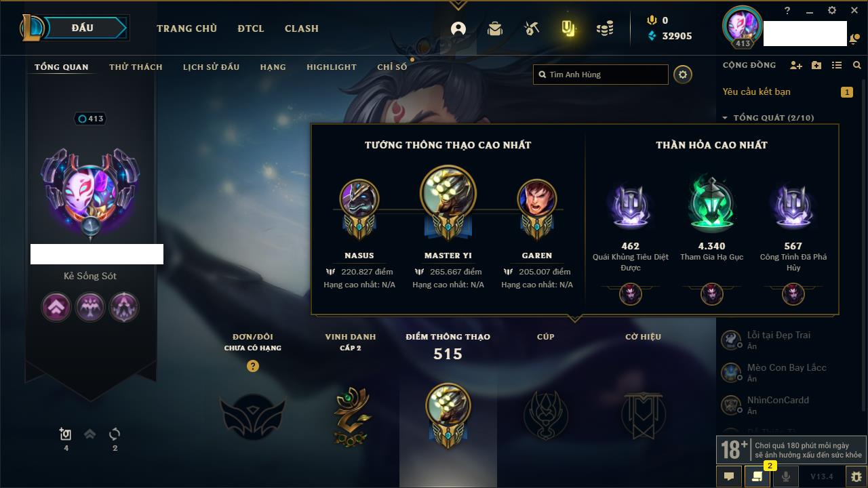This screenshot has width=868, height=488.
Task: Switch to the LỊCH SỬ ĐẤU tab
Action: [x=211, y=67]
